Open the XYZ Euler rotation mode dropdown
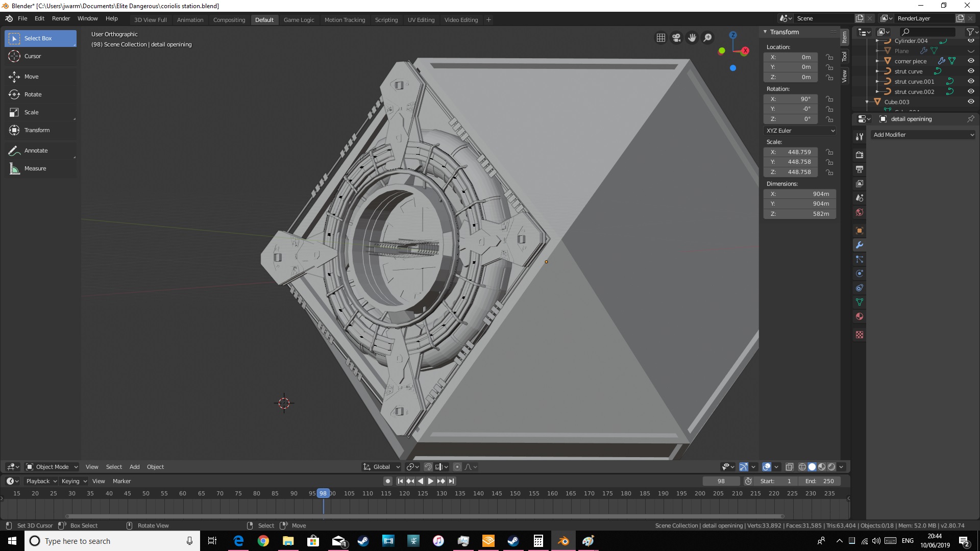 (x=800, y=131)
